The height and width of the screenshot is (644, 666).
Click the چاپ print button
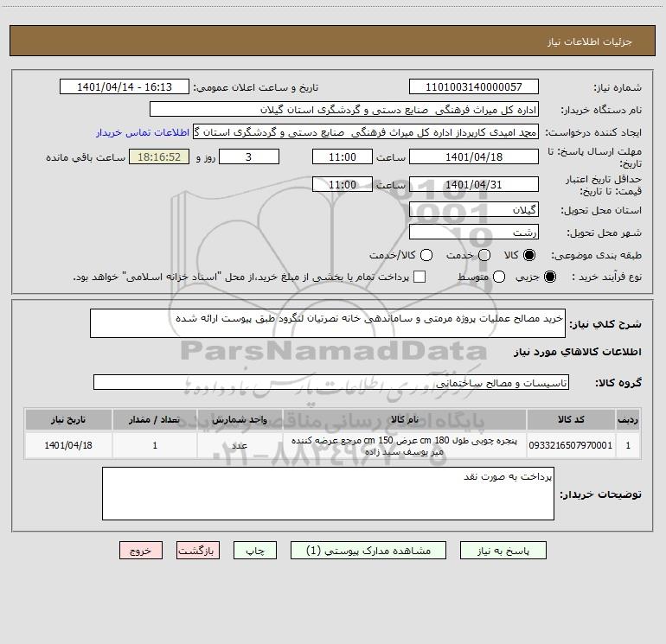coord(255,550)
